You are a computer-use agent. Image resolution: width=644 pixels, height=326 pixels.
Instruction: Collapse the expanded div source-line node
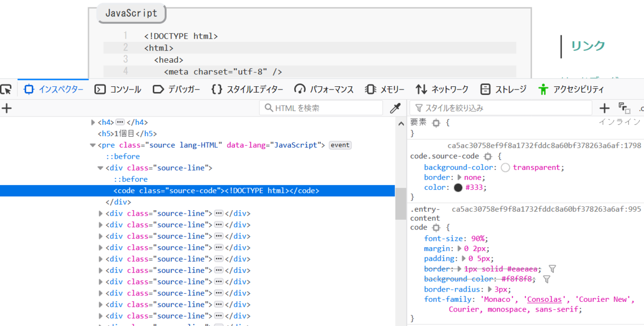pos(100,168)
